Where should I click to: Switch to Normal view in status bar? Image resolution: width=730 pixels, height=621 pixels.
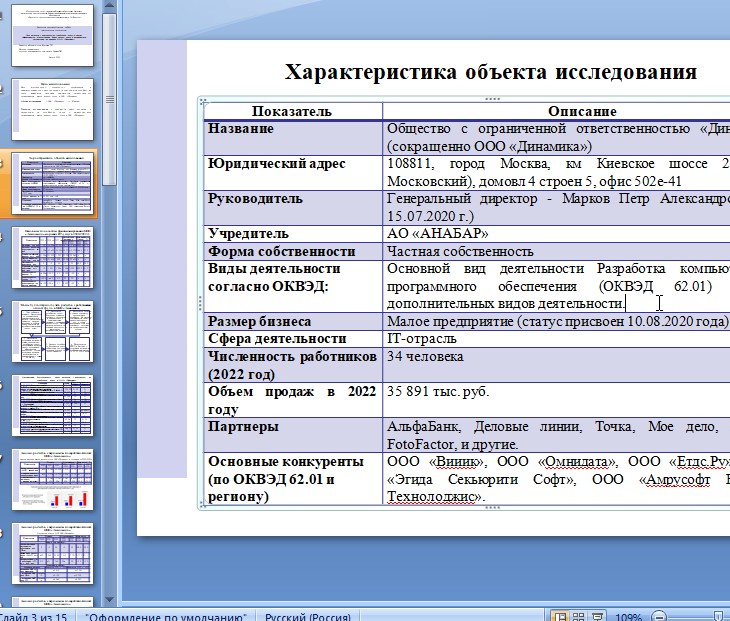click(x=561, y=617)
